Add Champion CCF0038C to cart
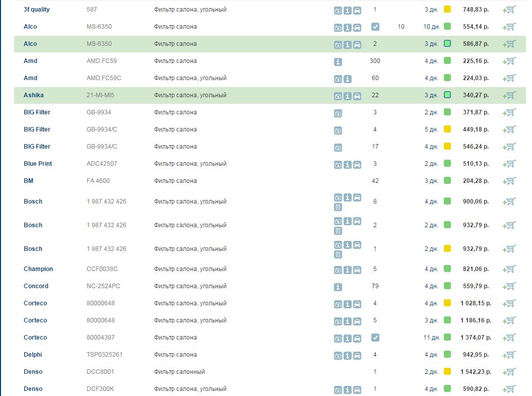 [x=509, y=269]
